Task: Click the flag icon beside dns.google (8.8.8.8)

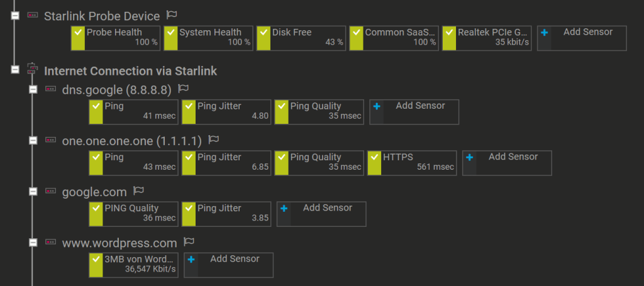Action: coord(184,89)
